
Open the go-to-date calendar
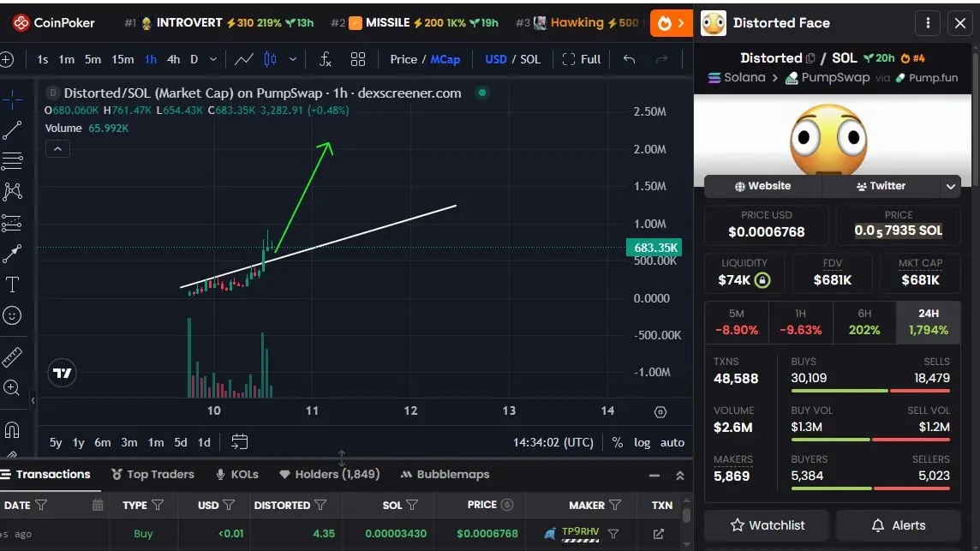pos(239,442)
